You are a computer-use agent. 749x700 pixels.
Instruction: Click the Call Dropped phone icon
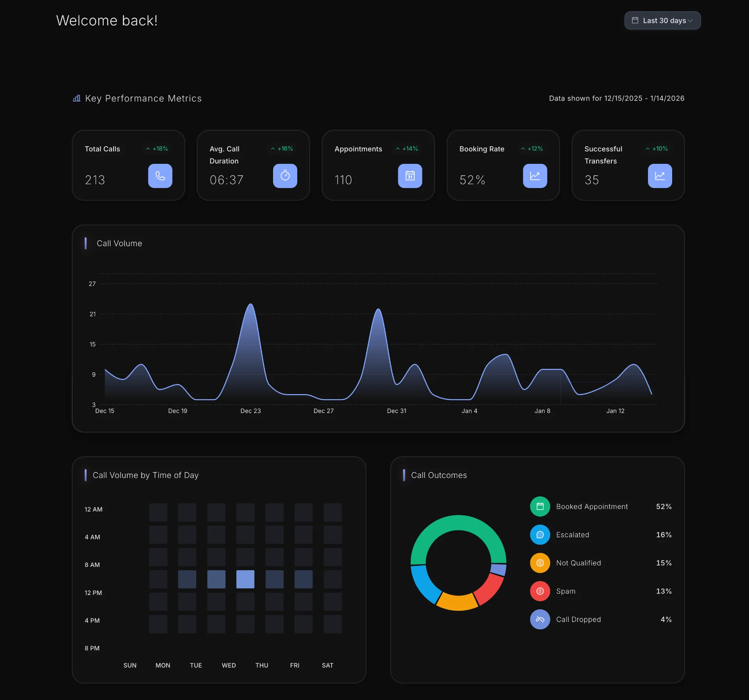point(540,620)
